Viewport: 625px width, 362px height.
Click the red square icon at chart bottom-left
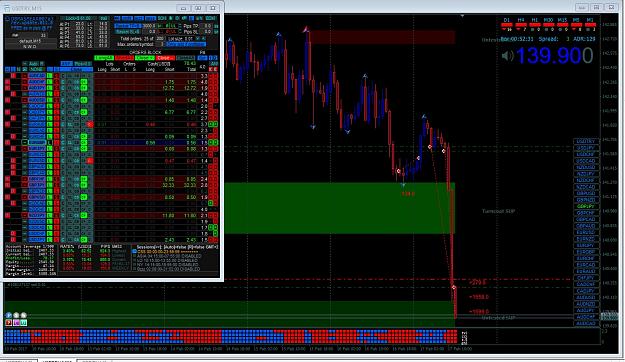coord(8,322)
